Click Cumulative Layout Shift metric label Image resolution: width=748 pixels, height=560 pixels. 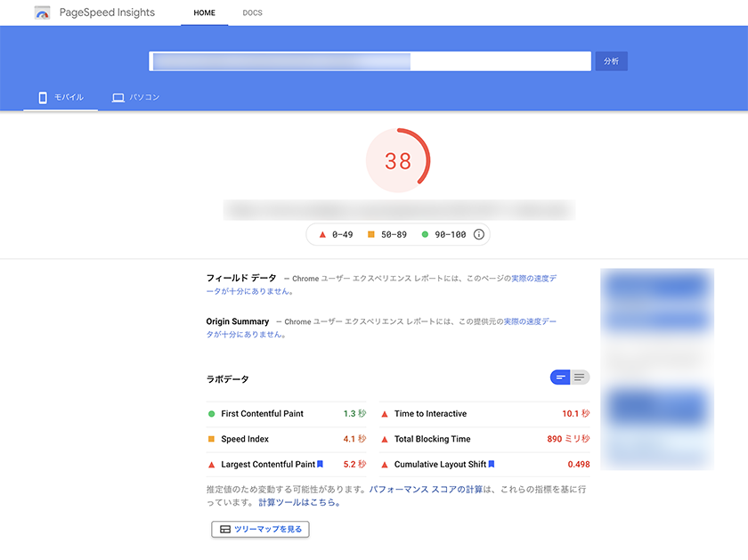click(x=440, y=464)
